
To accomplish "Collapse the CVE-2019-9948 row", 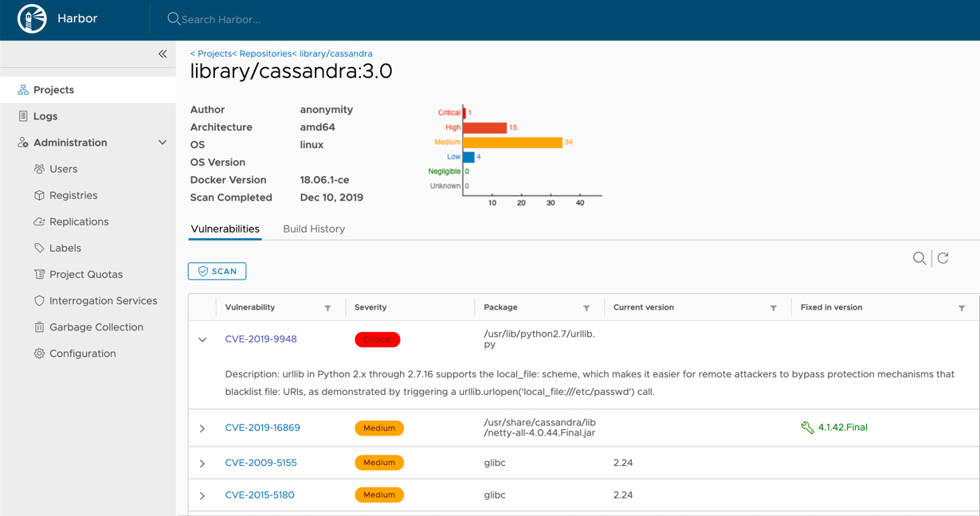I will click(202, 340).
